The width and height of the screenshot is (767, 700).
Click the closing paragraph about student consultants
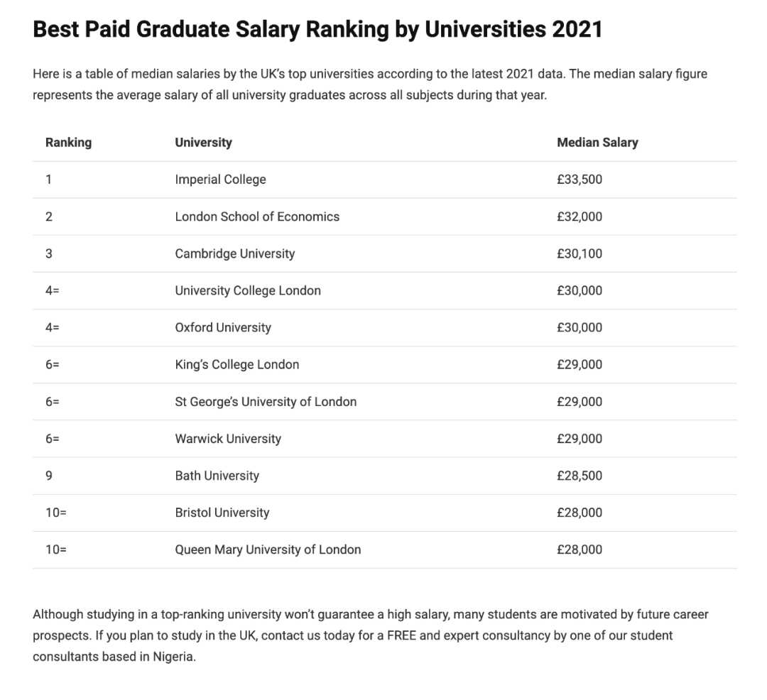370,635
